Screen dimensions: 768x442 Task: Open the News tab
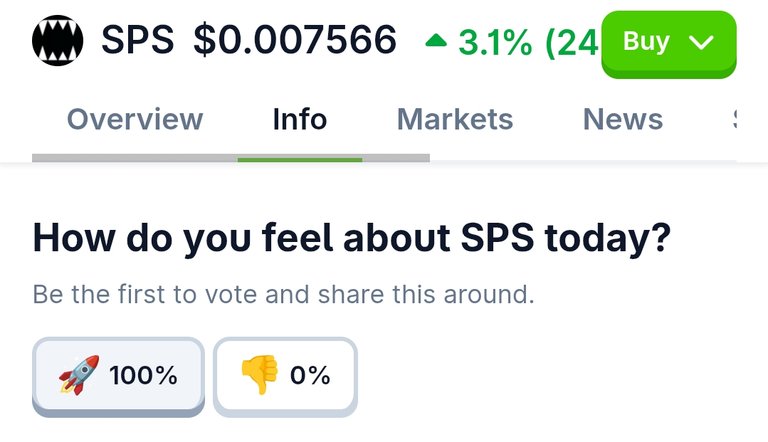(623, 119)
